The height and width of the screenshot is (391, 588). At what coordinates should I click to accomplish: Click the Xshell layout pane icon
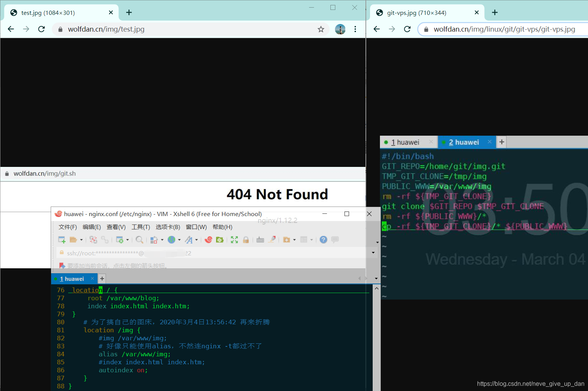click(304, 240)
